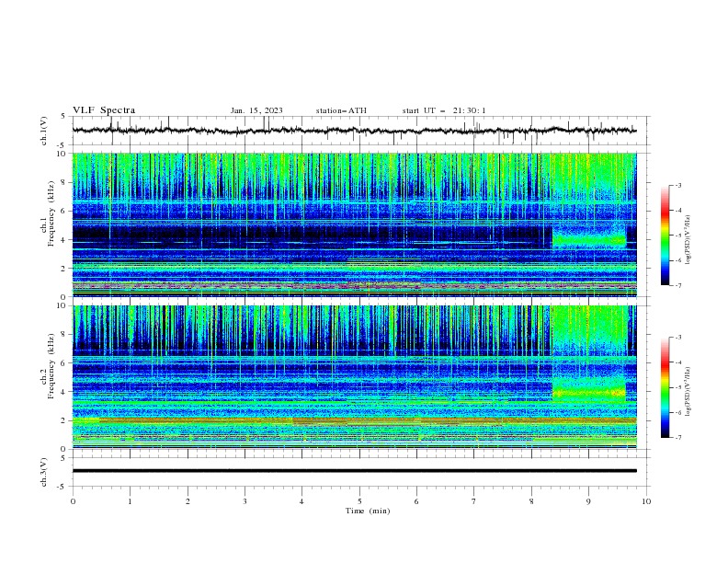Viewport: 728px width, 563px height.
Task: Click the 'start UT = 21:30:1' text
Action: tap(444, 110)
